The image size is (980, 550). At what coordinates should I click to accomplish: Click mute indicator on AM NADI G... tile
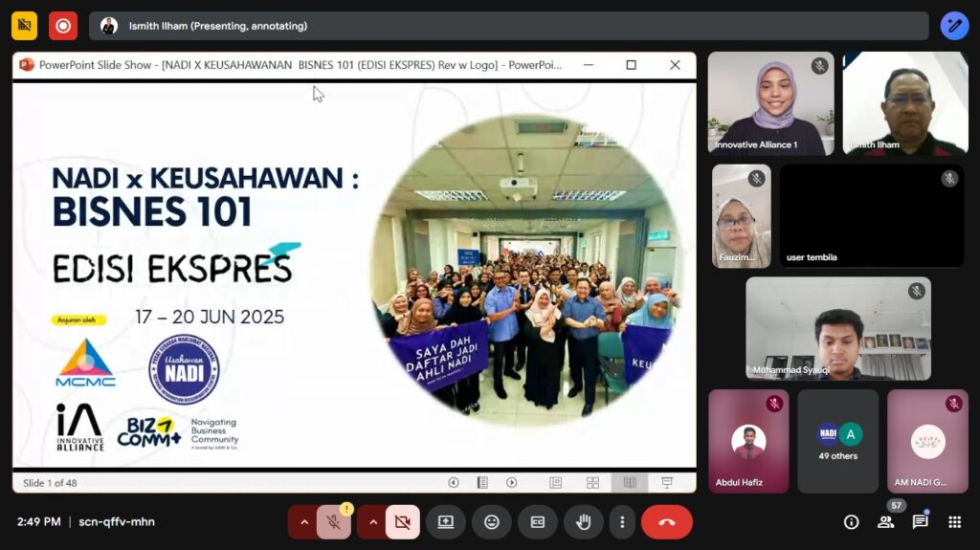[x=954, y=404]
